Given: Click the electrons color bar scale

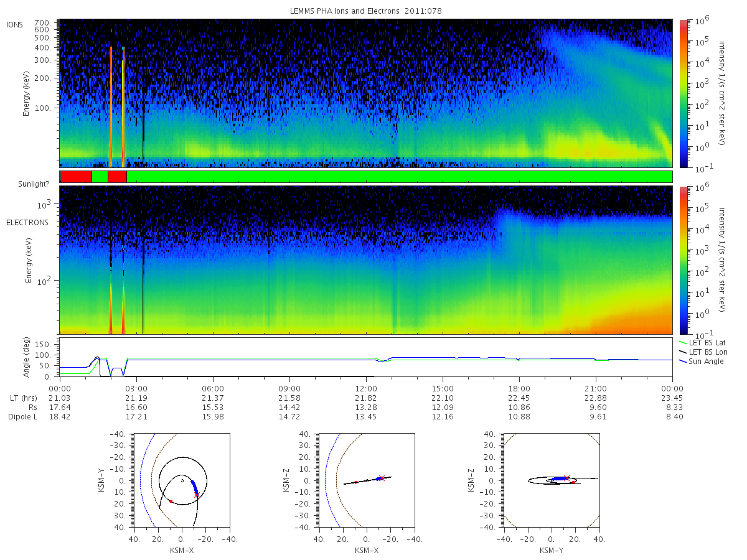Looking at the screenshot, I should [x=683, y=260].
